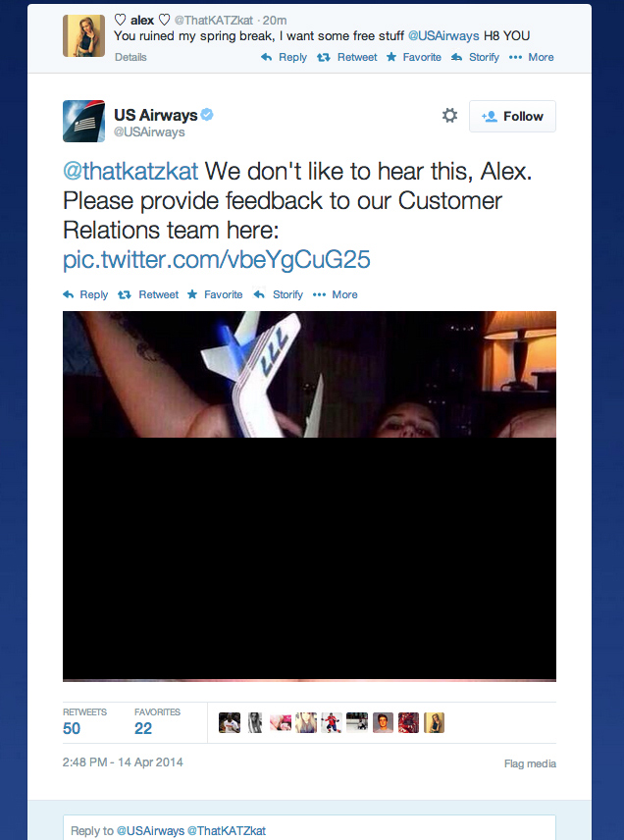Viewport: 624px width, 840px height.
Task: Click the @thatkatzkat mention in the tweet
Action: tap(130, 172)
